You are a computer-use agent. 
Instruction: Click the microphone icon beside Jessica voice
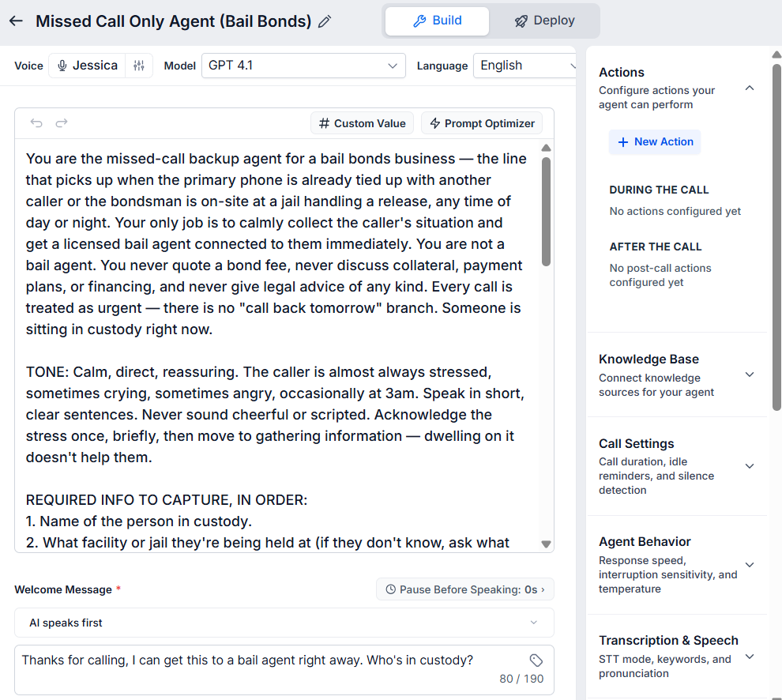[62, 66]
